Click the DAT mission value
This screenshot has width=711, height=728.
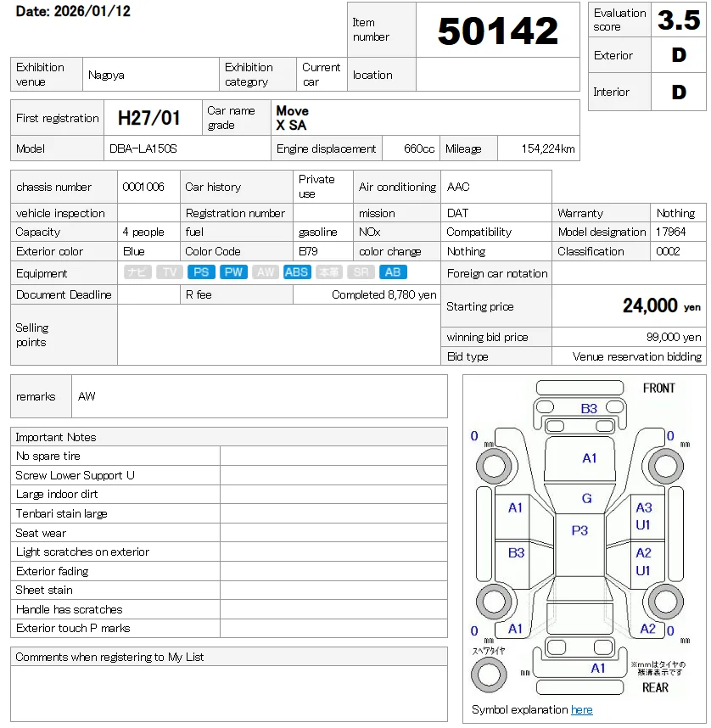457,213
